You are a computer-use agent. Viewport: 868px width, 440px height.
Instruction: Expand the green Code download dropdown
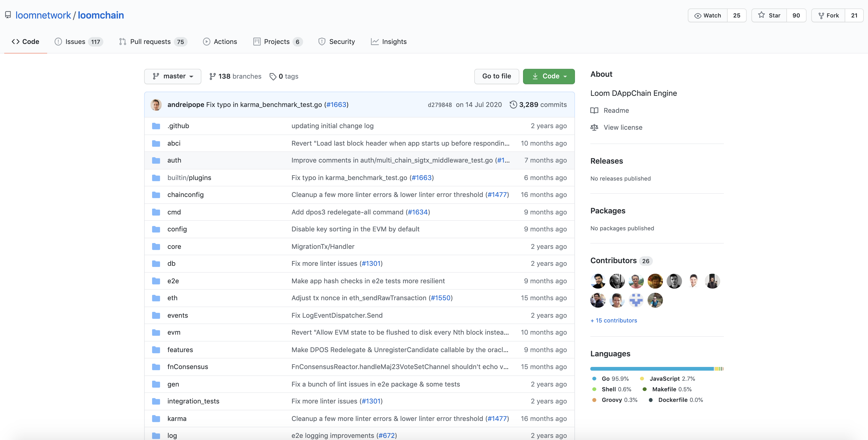[x=548, y=76]
